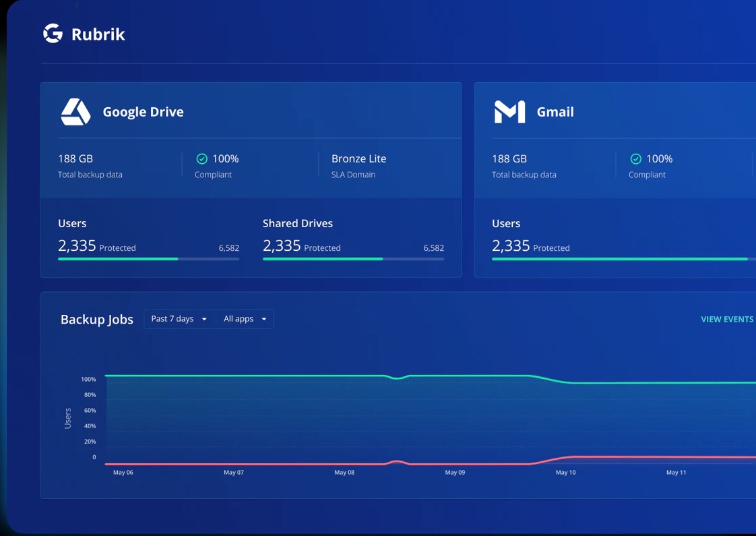The height and width of the screenshot is (536, 756).
Task: Click the caret inside the All apps filter
Action: [264, 319]
